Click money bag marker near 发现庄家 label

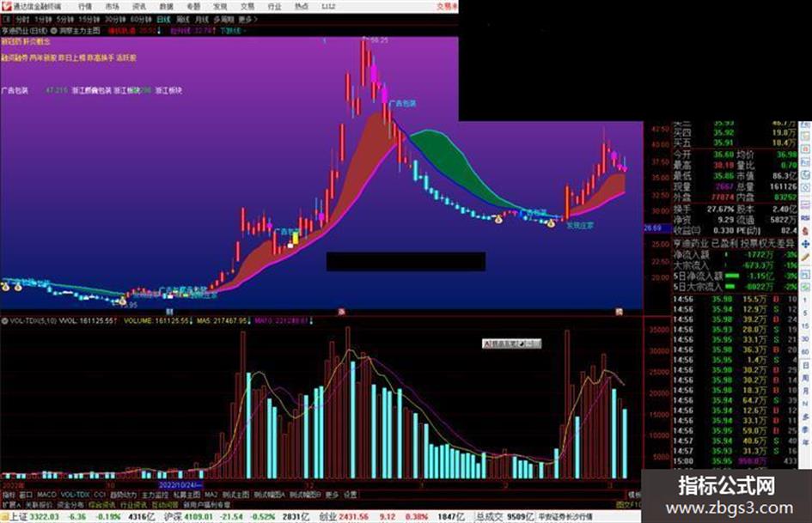(551, 223)
